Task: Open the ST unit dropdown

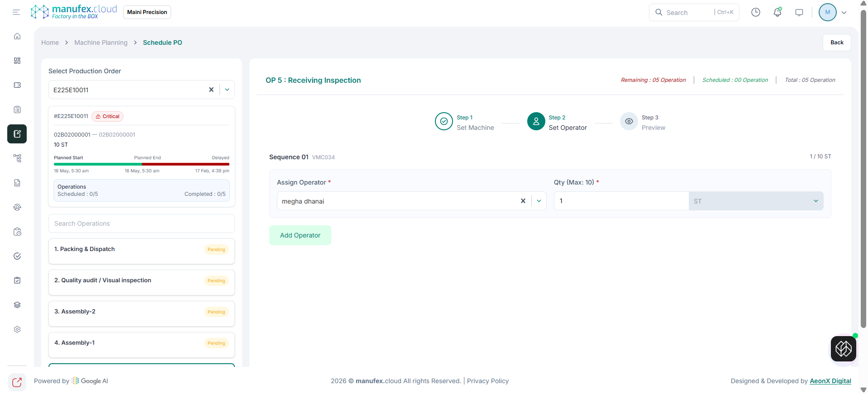Action: tap(756, 201)
